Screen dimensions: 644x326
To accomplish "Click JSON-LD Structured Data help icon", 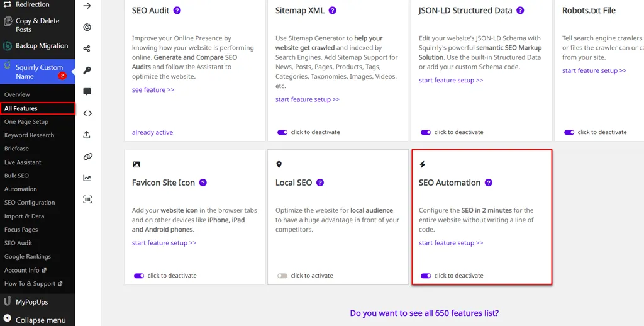I will (520, 10).
